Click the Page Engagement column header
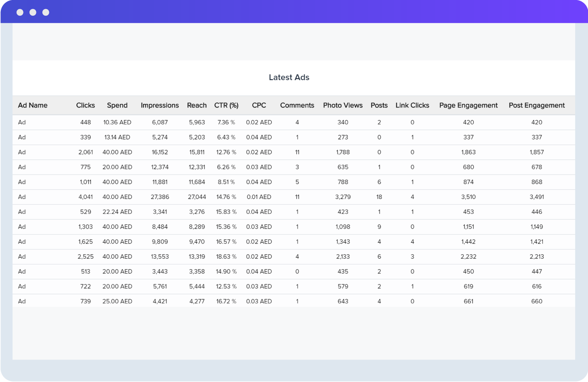The width and height of the screenshot is (588, 382). coord(468,105)
